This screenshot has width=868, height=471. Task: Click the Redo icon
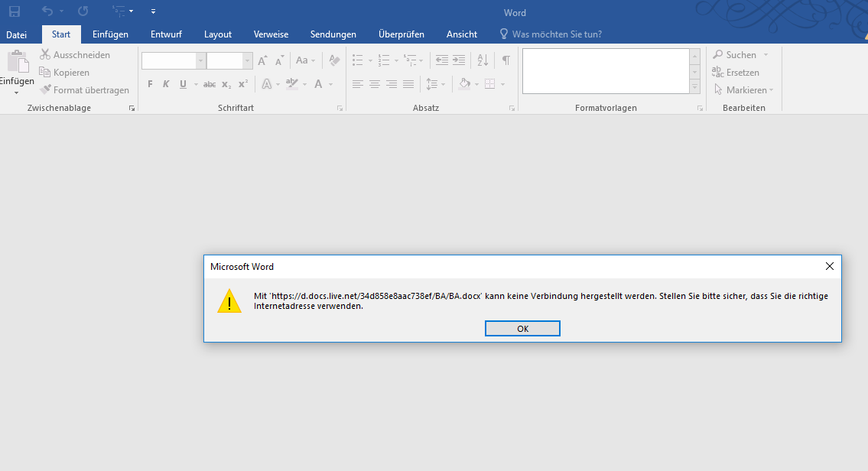(x=83, y=11)
